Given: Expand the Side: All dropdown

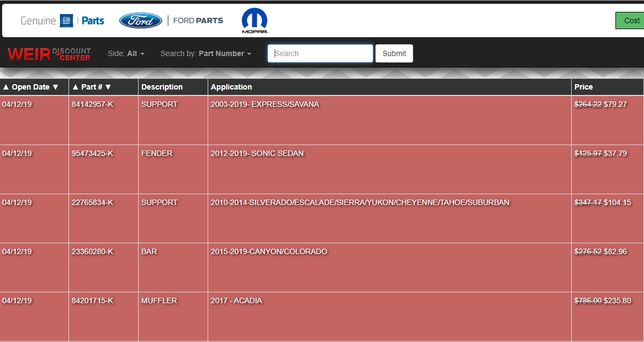Looking at the screenshot, I should (x=126, y=54).
